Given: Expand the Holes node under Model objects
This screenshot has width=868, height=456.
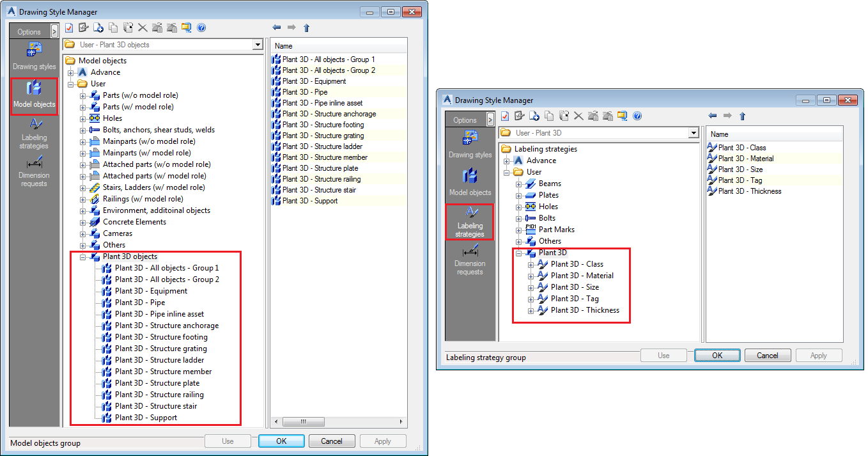Looking at the screenshot, I should (x=83, y=118).
